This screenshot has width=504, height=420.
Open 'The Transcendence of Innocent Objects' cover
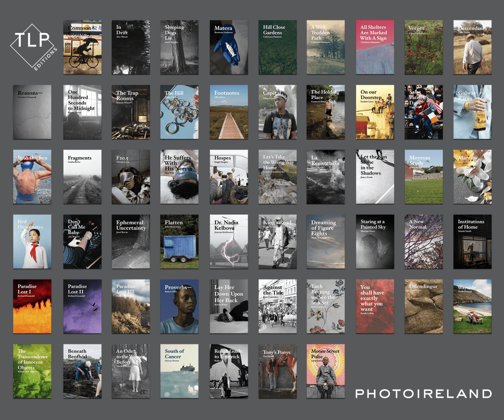32,371
